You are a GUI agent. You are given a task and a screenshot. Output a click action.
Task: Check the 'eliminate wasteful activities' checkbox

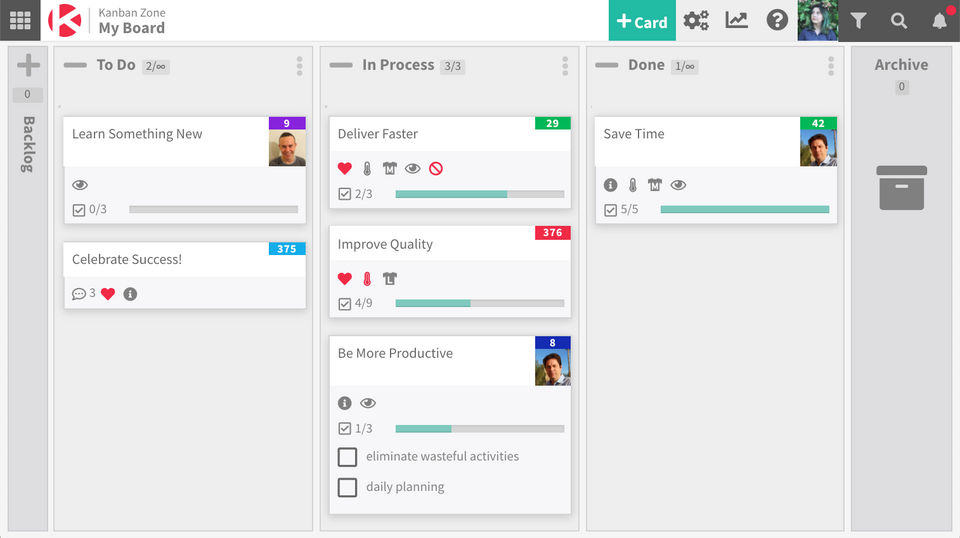coord(347,457)
